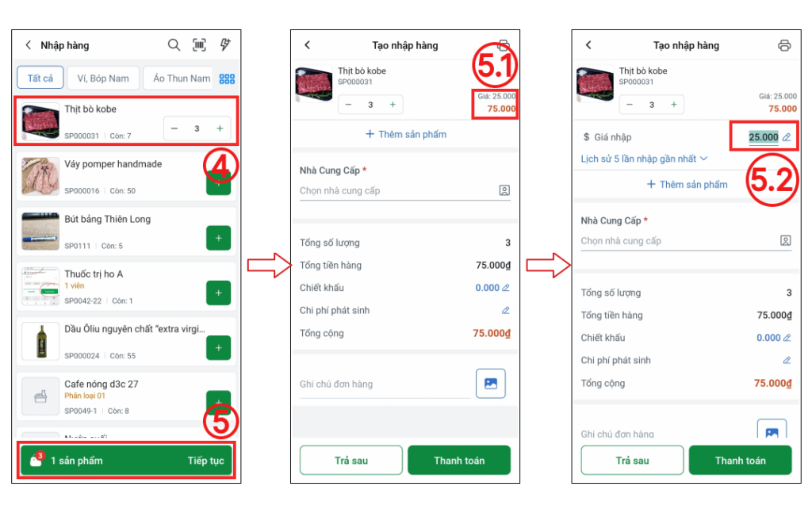Select Tất cả category tab
Image resolution: width=812 pixels, height=513 pixels.
coord(40,78)
